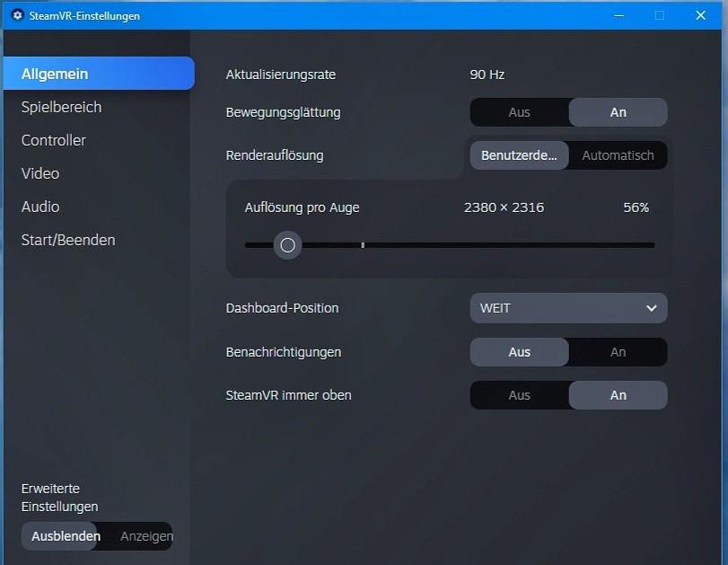Click the Auflösung pro Auge slider handle

tap(287, 245)
